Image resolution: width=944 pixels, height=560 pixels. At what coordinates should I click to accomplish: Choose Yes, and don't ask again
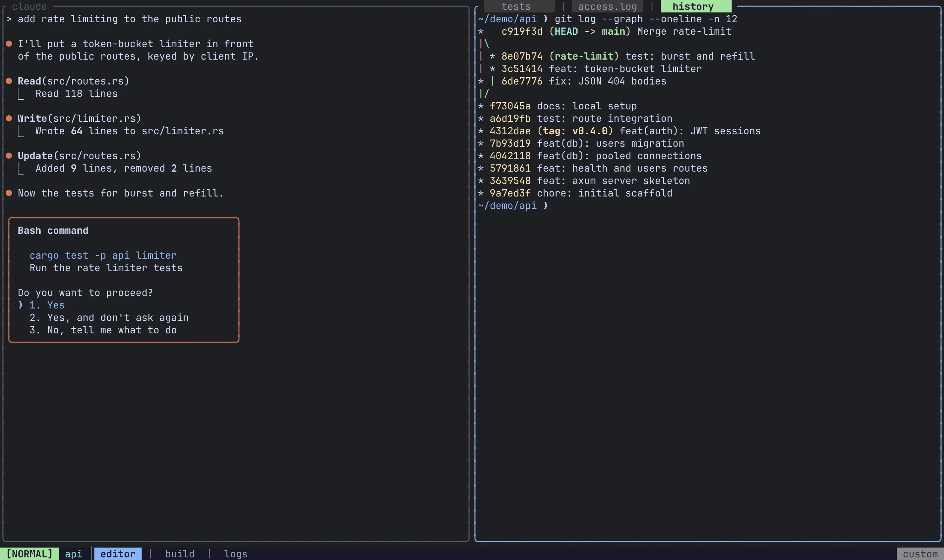pyautogui.click(x=109, y=317)
